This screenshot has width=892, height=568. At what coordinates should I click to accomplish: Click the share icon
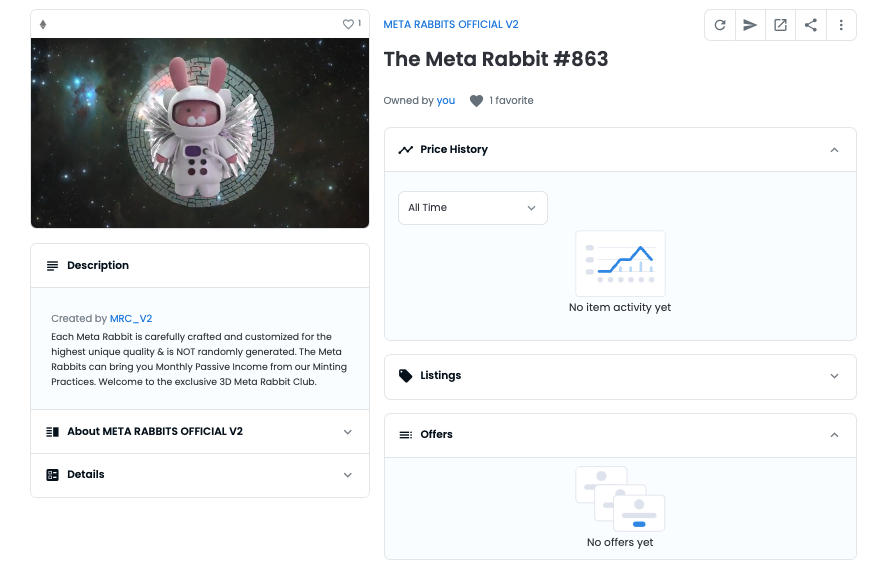[x=811, y=25]
